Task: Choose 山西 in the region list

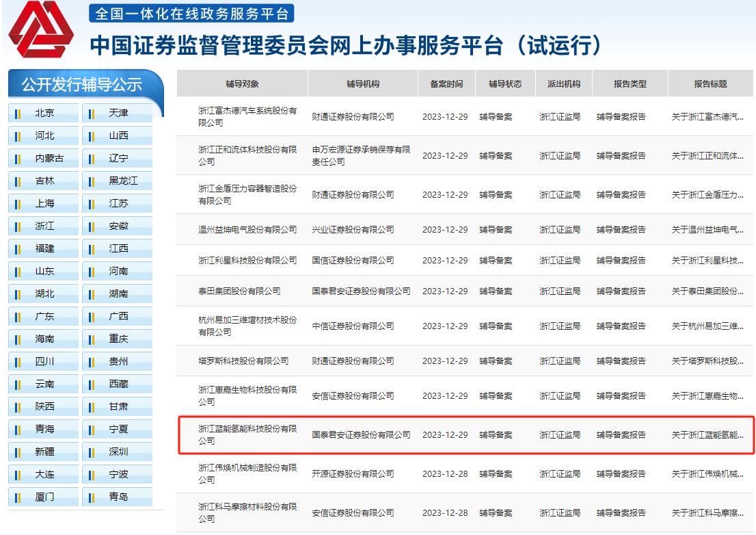Action: [117, 135]
